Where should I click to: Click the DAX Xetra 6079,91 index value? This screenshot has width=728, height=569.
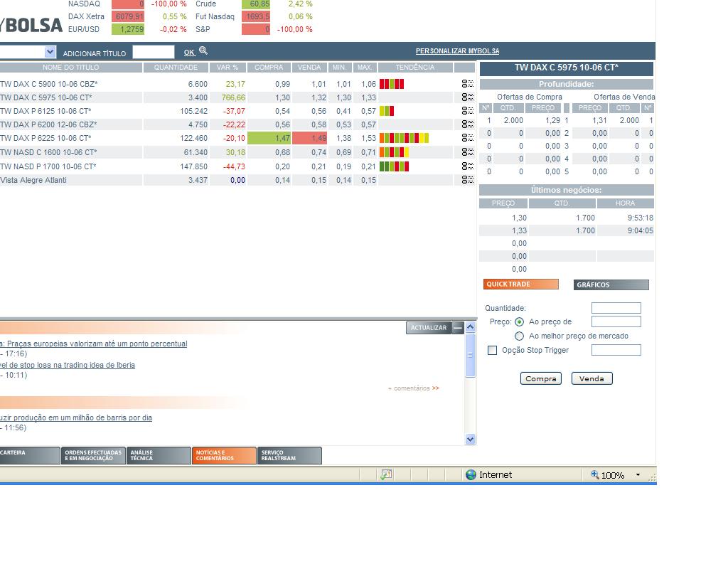pos(128,16)
